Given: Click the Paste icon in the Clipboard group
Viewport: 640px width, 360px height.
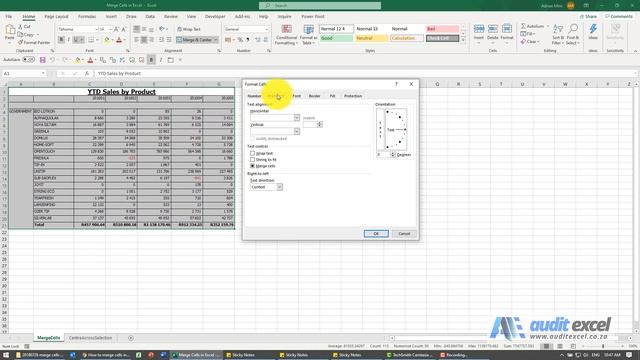Looking at the screenshot, I should (x=10, y=30).
